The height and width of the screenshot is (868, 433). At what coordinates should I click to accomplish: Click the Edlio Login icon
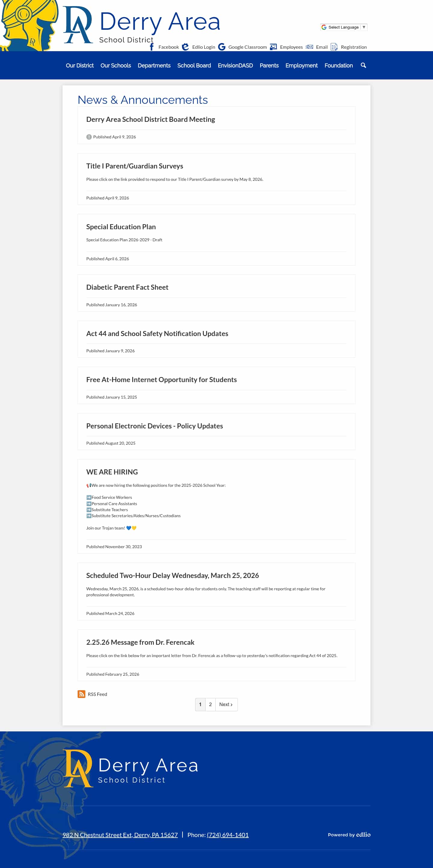pyautogui.click(x=186, y=47)
